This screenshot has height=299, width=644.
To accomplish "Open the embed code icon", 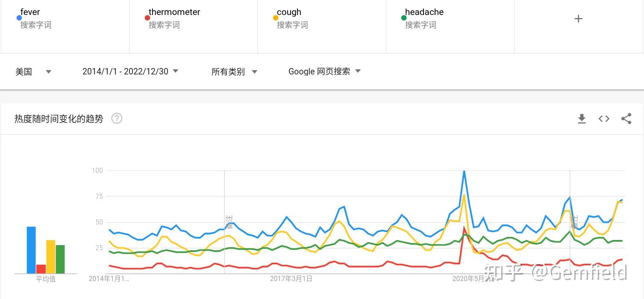I will (604, 118).
